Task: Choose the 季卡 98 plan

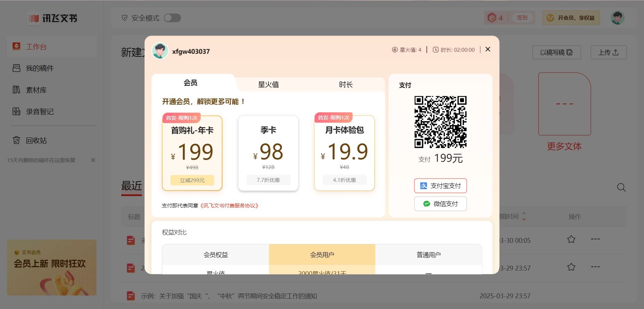Action: pos(268,153)
